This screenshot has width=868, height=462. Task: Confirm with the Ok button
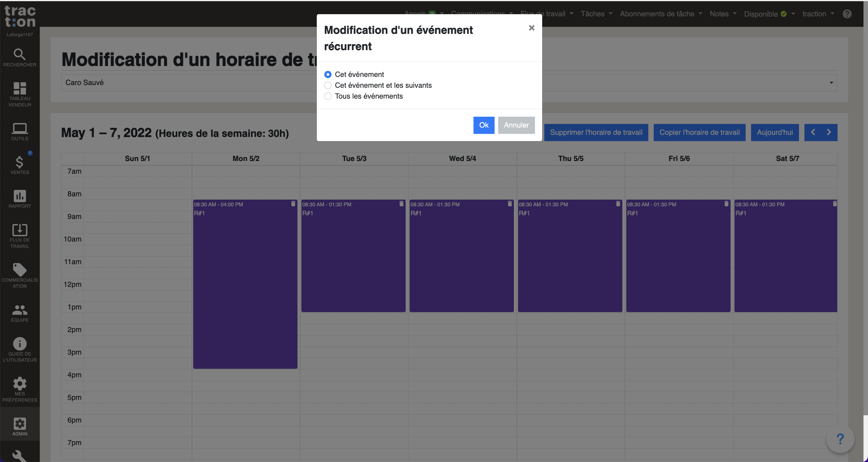tap(483, 125)
